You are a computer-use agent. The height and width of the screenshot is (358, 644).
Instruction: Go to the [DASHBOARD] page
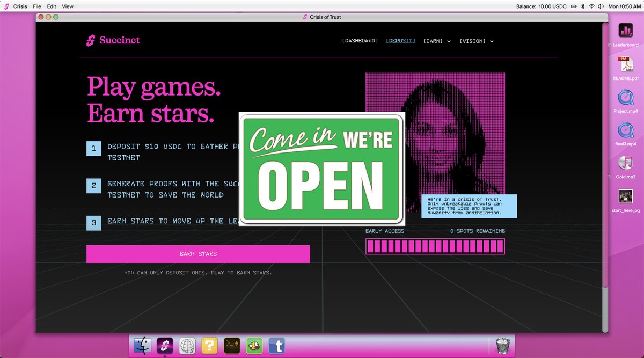click(360, 41)
